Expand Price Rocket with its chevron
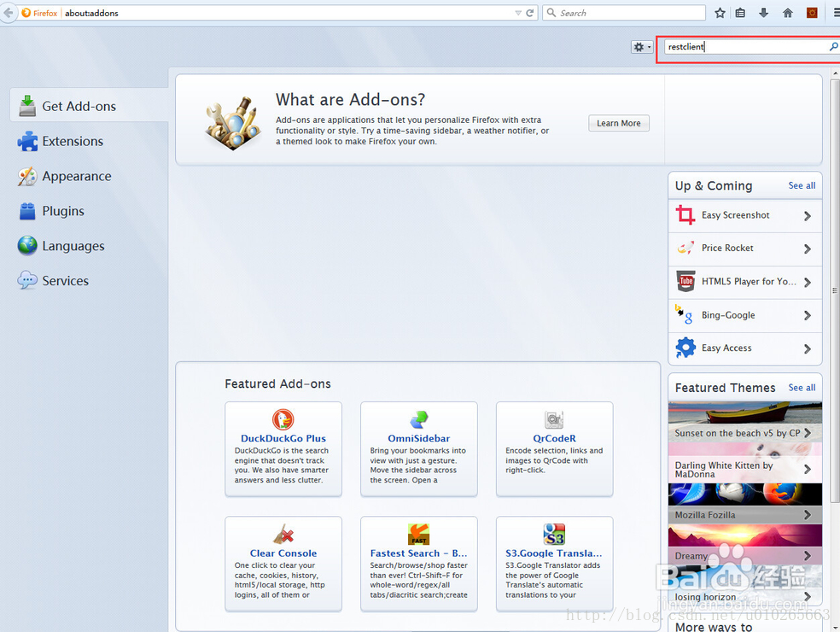Screen dimensions: 840x632 (808, 249)
